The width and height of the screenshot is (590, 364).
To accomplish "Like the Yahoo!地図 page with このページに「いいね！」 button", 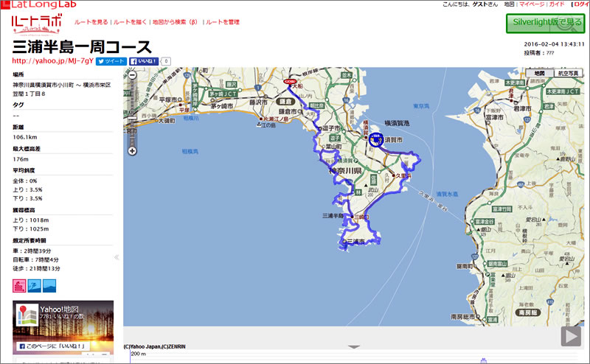I will click(52, 346).
